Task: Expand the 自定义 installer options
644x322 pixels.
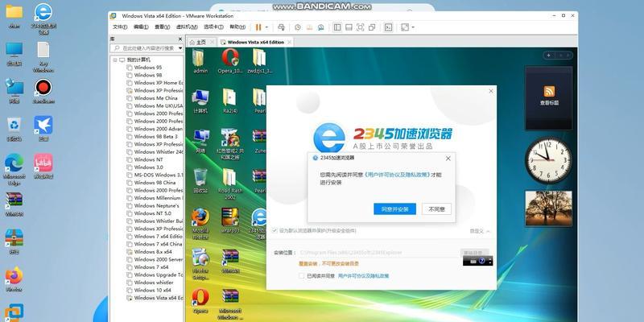Action: pos(480,232)
